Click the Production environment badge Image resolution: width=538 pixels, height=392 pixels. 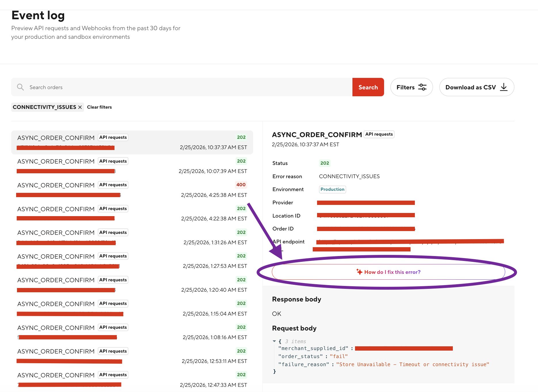[x=332, y=189]
